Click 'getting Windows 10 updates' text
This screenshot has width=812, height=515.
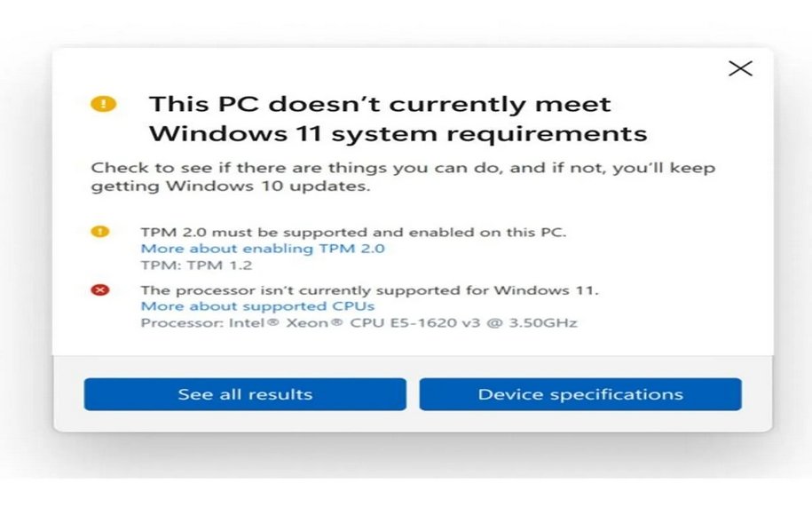tap(231, 186)
